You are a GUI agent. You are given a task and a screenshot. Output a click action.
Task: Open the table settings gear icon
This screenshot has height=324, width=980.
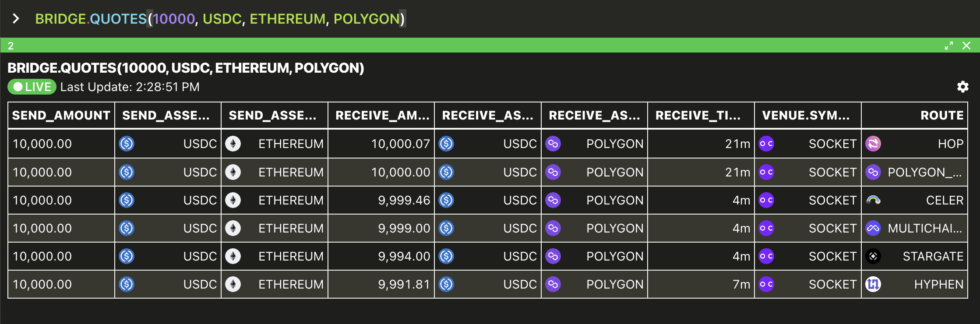point(962,87)
